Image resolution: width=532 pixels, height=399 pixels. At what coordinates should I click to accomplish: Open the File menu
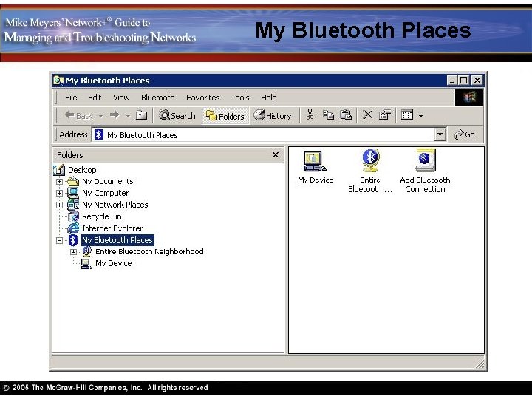pyautogui.click(x=71, y=98)
